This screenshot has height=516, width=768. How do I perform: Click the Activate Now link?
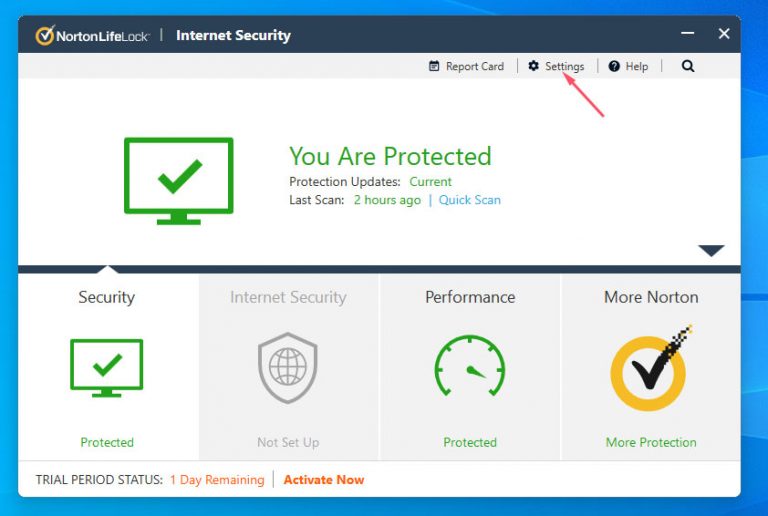[324, 480]
